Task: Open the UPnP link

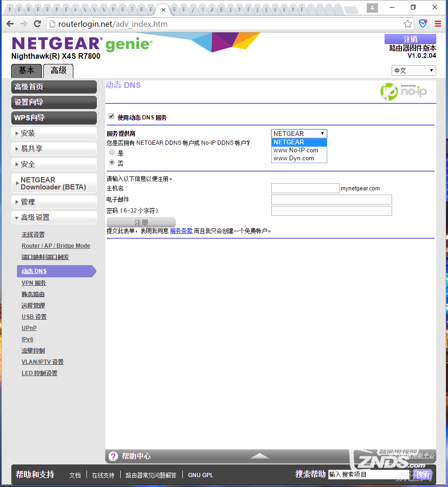Action: (x=29, y=328)
